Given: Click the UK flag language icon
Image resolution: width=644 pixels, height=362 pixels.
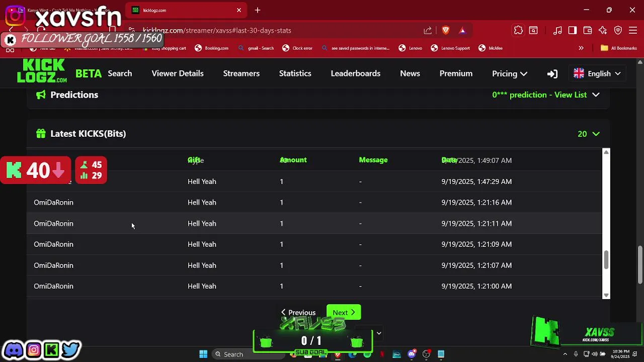Looking at the screenshot, I should coord(579,74).
